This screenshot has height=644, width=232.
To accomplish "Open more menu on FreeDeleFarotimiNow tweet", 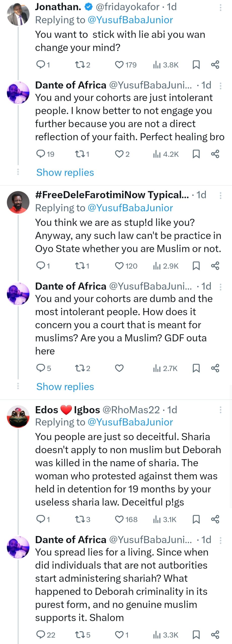I will (220, 195).
